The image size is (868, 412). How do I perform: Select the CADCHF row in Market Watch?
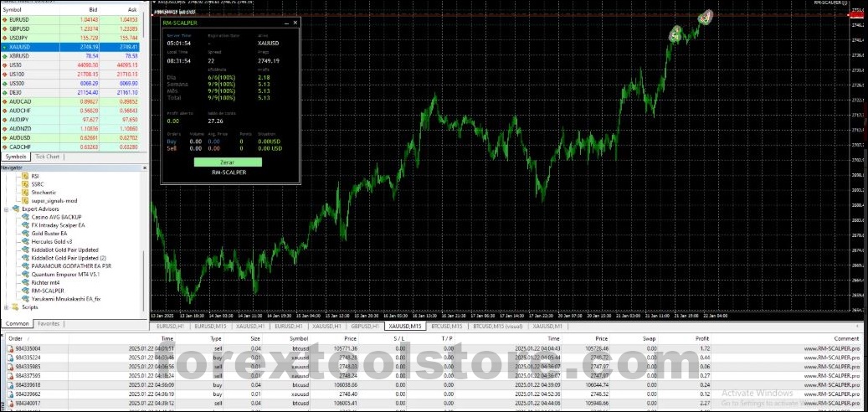tap(69, 147)
